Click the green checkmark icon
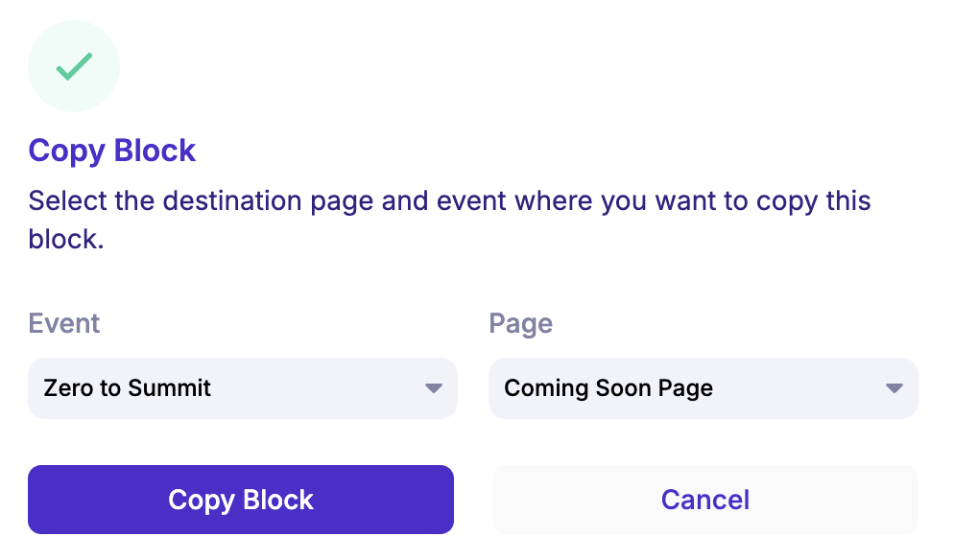954x560 pixels. (x=74, y=66)
